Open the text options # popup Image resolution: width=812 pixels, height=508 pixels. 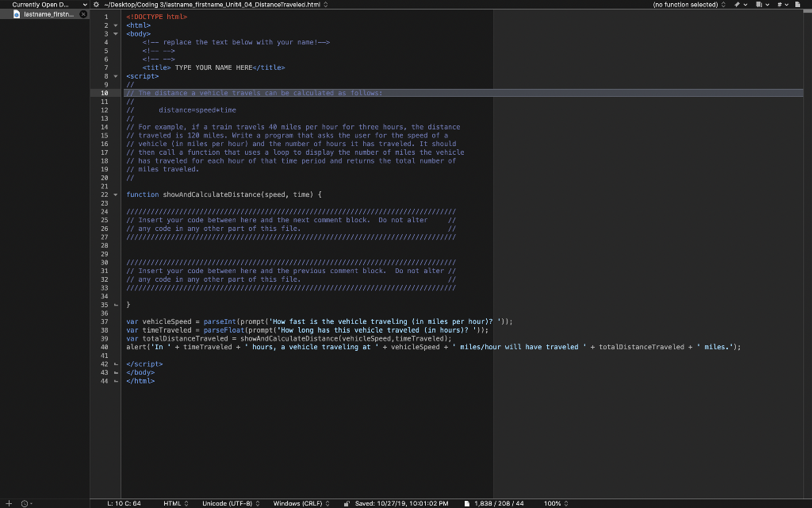783,4
